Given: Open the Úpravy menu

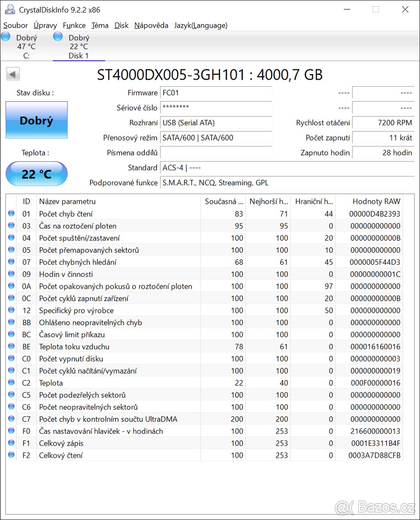Looking at the screenshot, I should (45, 26).
